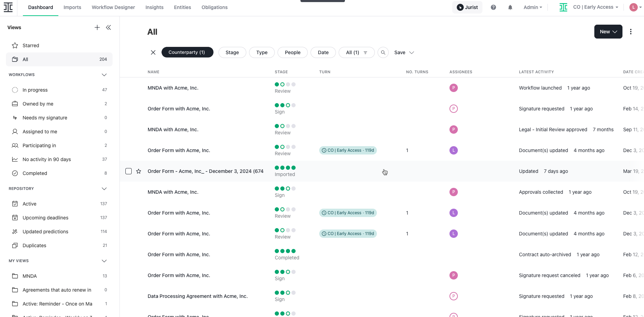Tick checkbox for Order Form December 3 row

point(129,171)
